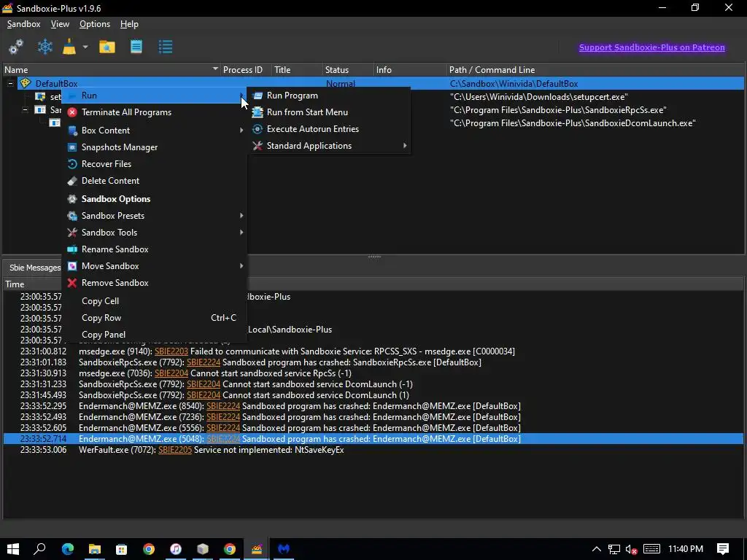
Task: Open the Options menu
Action: (x=95, y=24)
